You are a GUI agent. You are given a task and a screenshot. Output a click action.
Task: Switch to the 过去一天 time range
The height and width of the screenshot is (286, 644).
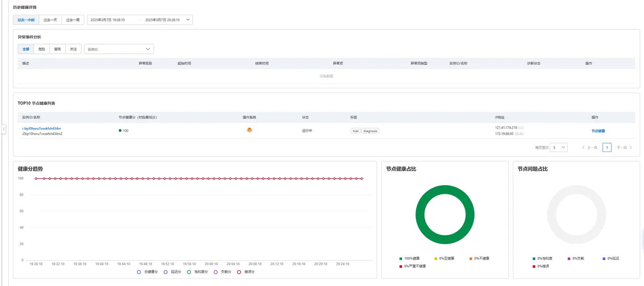(50, 20)
